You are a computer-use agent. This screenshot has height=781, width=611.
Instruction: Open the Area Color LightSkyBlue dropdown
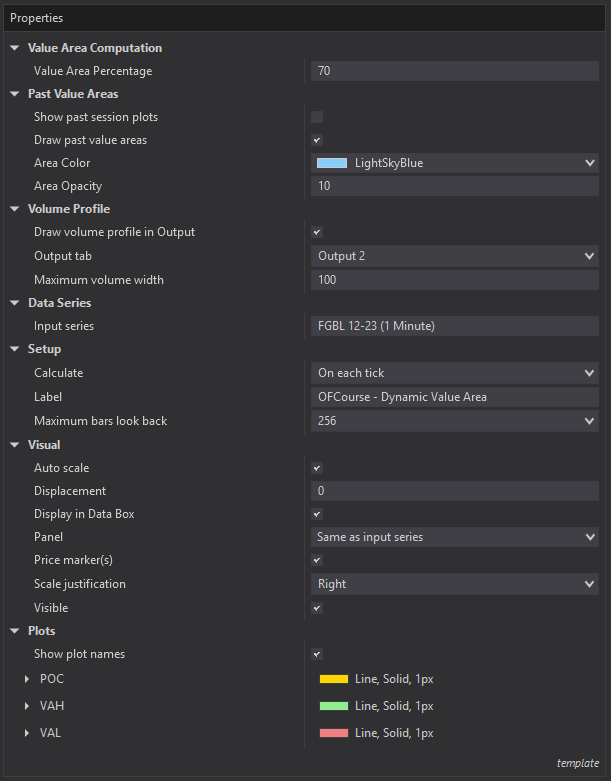pos(455,163)
